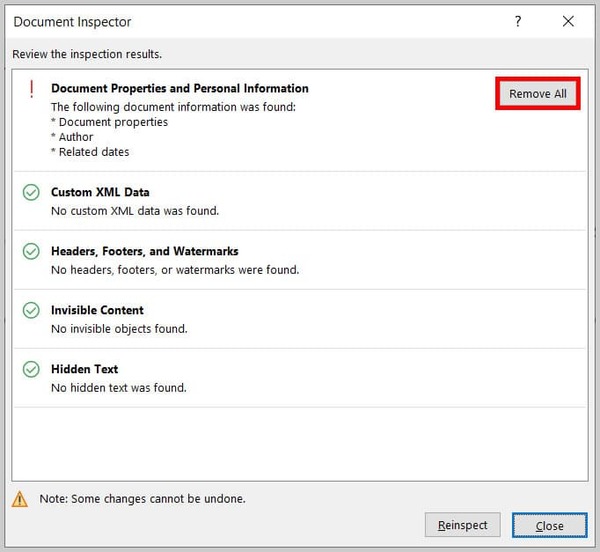Click 'No custom XML data was found.'
The width and height of the screenshot is (600, 552).
[x=135, y=211]
